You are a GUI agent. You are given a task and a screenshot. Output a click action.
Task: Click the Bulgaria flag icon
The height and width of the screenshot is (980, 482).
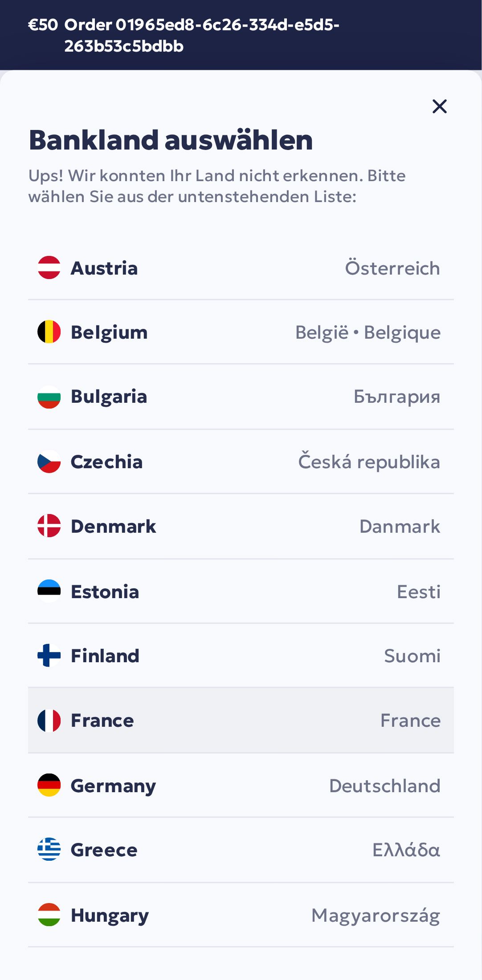49,397
